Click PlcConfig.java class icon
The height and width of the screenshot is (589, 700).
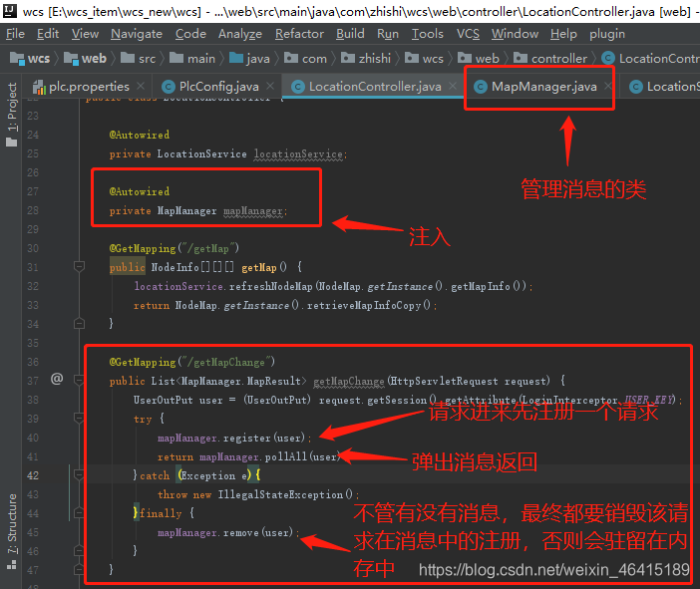pos(169,87)
